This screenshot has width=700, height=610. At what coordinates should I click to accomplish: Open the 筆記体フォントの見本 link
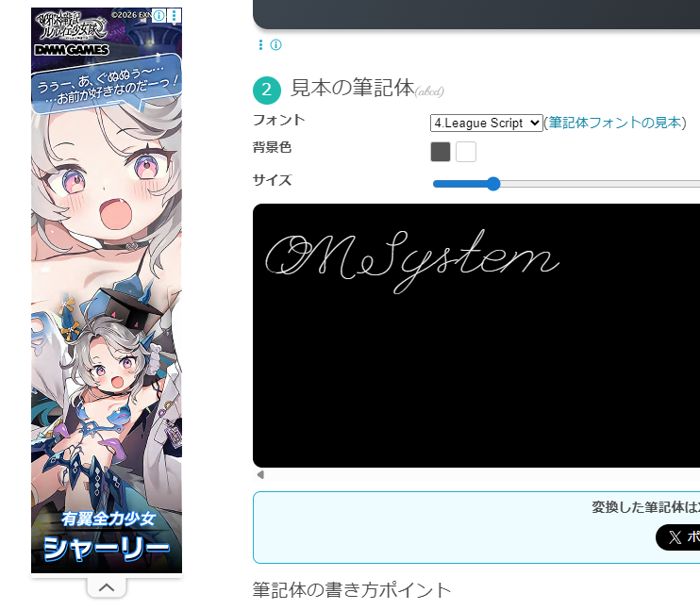[x=615, y=123]
